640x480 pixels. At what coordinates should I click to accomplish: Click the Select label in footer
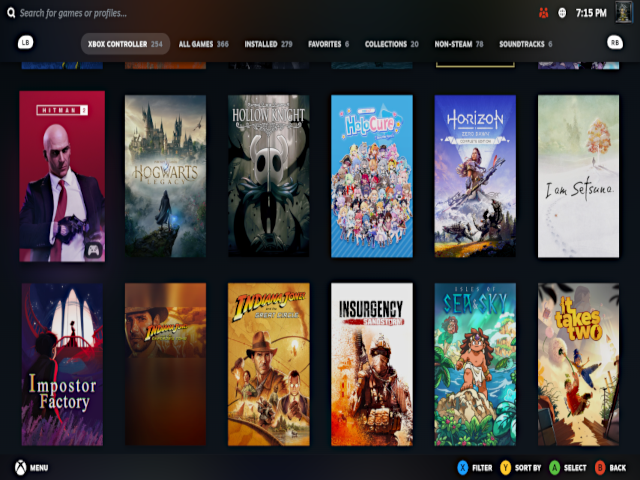pos(575,468)
